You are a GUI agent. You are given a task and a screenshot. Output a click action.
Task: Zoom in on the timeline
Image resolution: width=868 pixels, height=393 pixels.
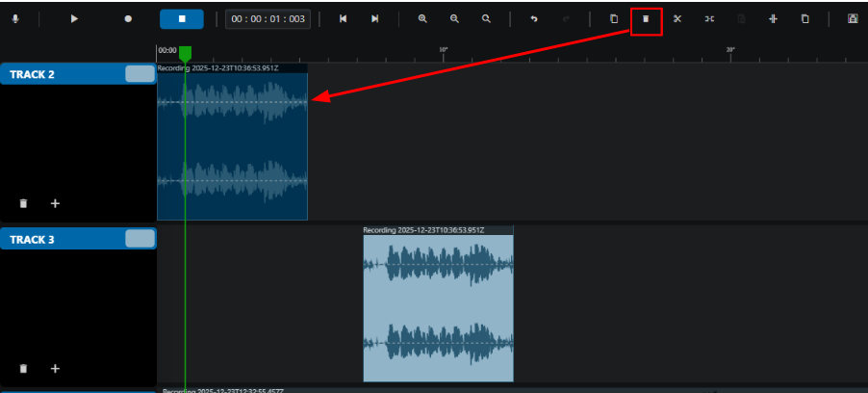pyautogui.click(x=422, y=19)
